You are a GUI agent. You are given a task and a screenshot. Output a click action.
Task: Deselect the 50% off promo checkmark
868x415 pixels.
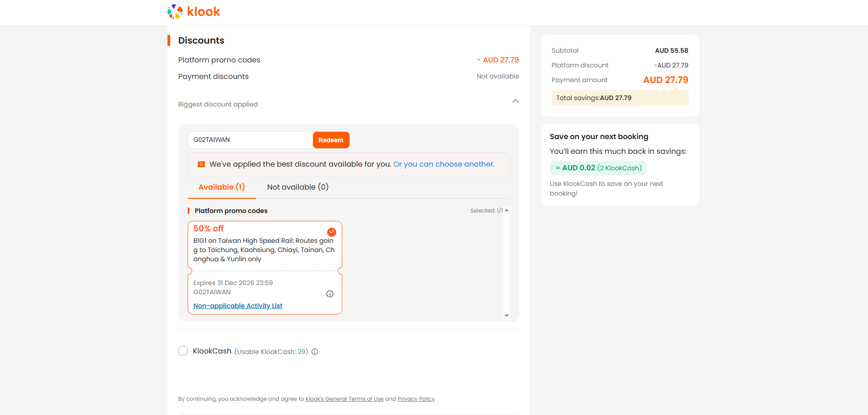tap(332, 232)
